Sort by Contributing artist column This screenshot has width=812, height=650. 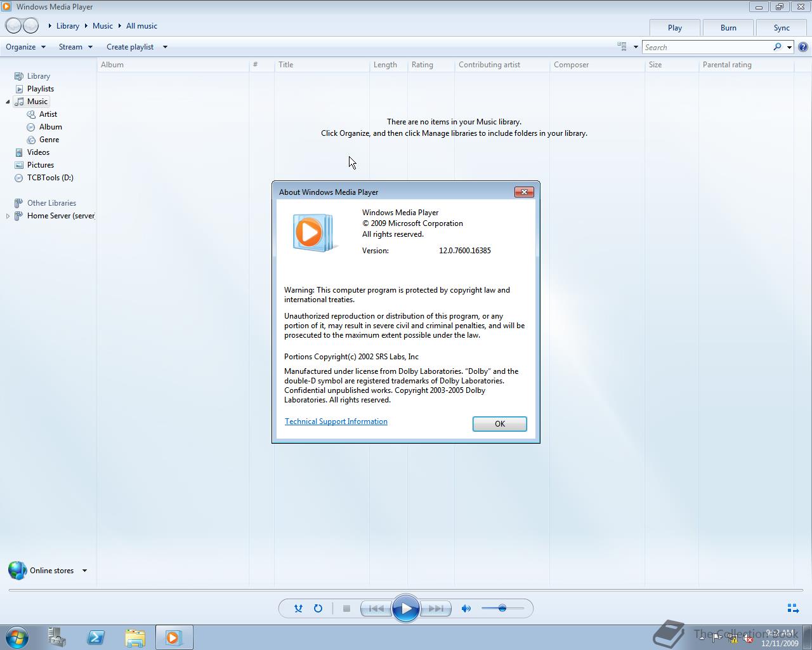click(x=502, y=65)
